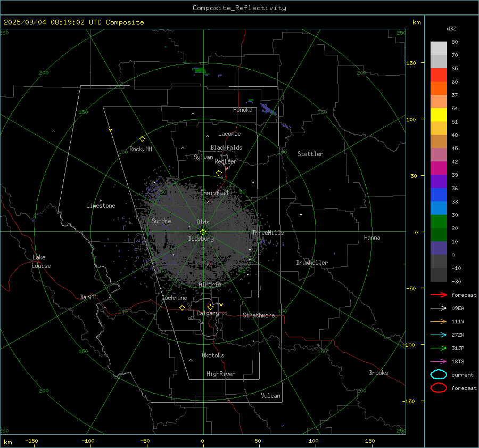Viewport: 479px width, 448px height.
Task: Click the magenta 18TS arrow icon
Action: (439, 362)
